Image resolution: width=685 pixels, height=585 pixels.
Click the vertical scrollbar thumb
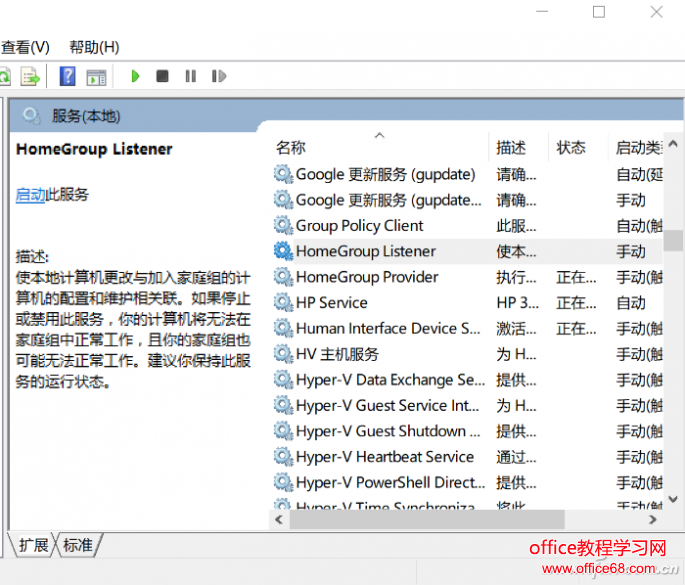click(x=673, y=240)
